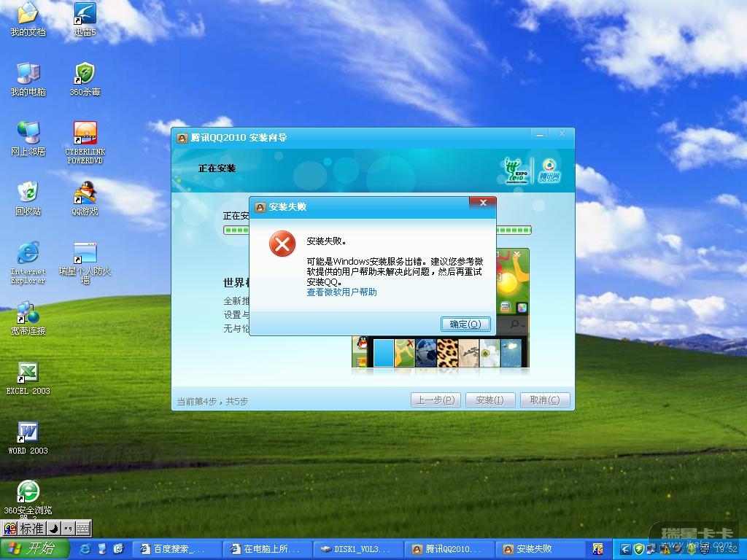Viewport: 747px width, 560px height.
Task: Select the soccer ball skin thumbnail
Action: coord(426,353)
